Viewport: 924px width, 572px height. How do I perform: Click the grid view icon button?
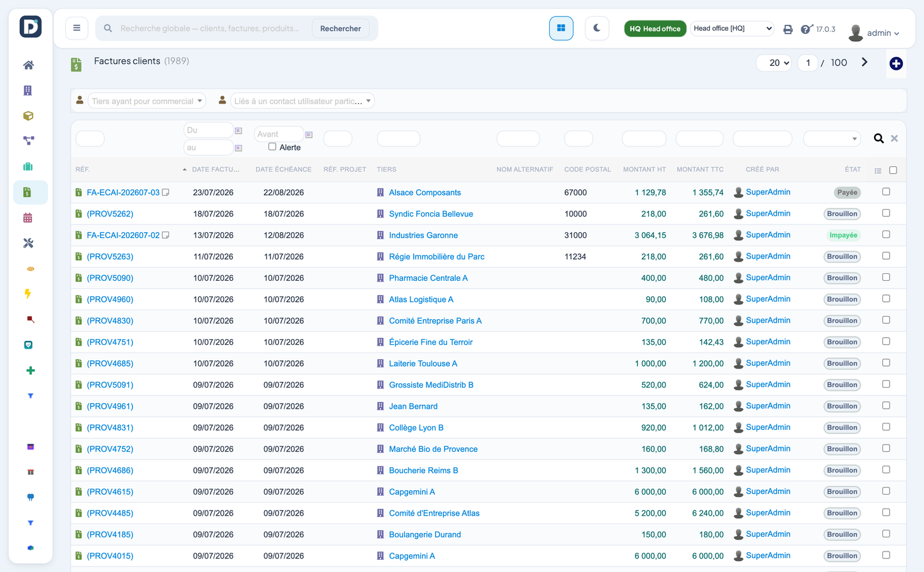pyautogui.click(x=561, y=28)
